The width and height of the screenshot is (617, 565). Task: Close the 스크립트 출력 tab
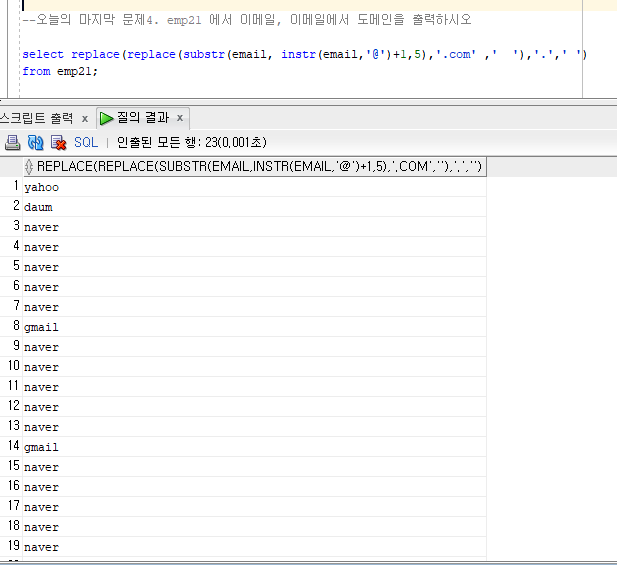point(85,118)
